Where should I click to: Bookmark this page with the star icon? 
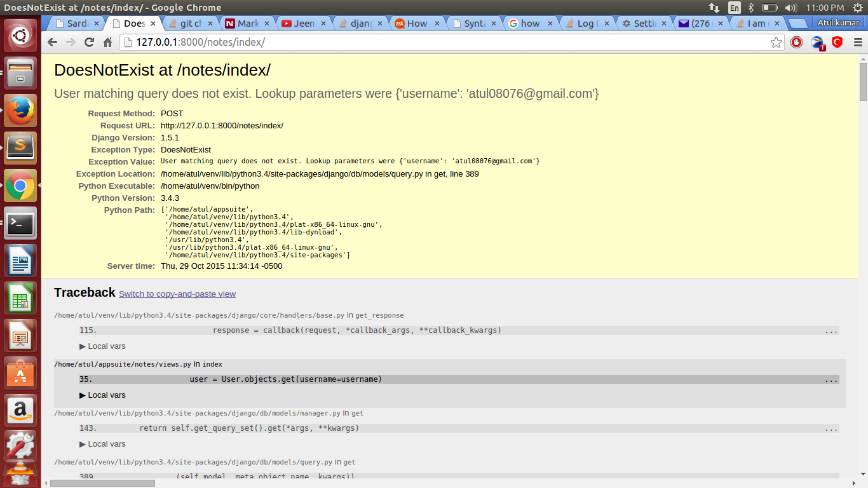coord(776,43)
